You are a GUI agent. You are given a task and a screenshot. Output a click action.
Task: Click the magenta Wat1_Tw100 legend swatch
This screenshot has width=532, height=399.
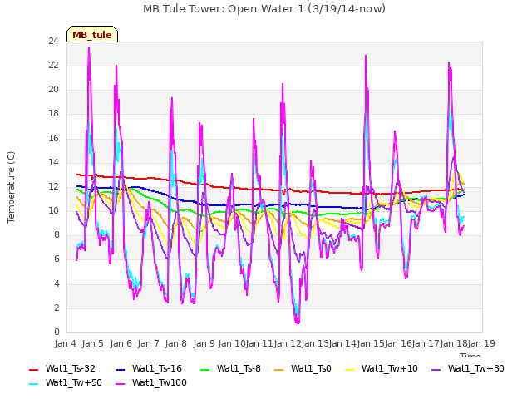pyautogui.click(x=121, y=384)
